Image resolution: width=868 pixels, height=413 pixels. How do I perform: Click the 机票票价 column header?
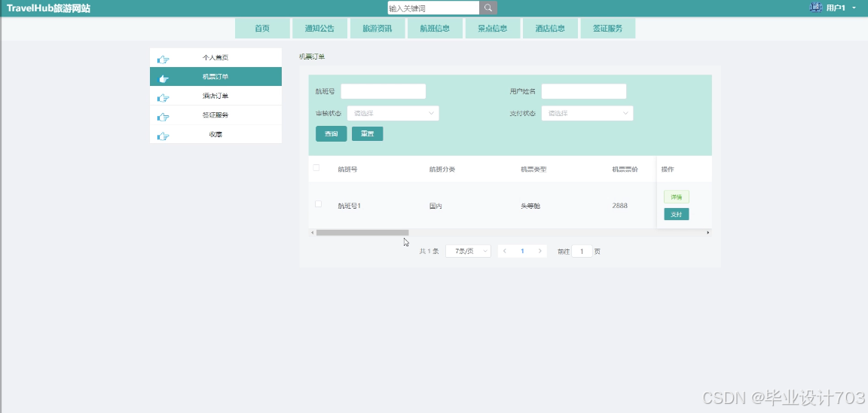point(625,170)
